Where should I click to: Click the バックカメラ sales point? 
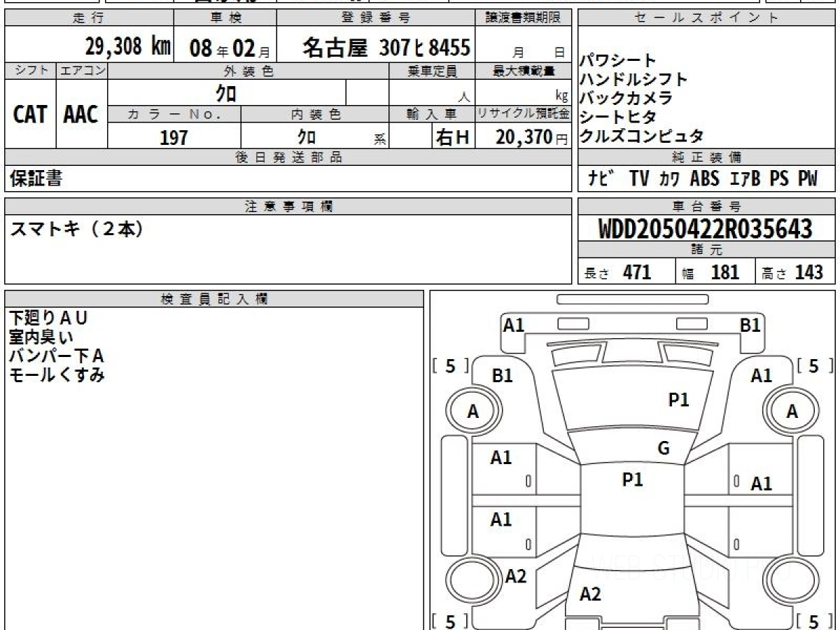(626, 99)
